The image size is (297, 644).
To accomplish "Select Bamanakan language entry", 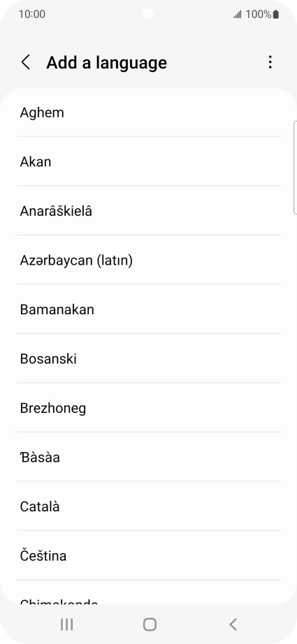I will pos(148,309).
